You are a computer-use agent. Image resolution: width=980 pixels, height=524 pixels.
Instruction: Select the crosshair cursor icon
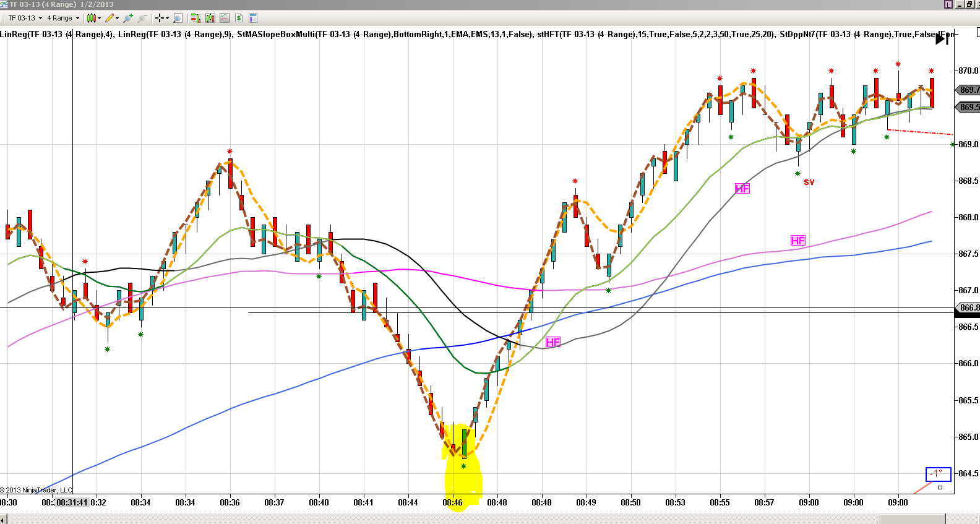click(160, 18)
